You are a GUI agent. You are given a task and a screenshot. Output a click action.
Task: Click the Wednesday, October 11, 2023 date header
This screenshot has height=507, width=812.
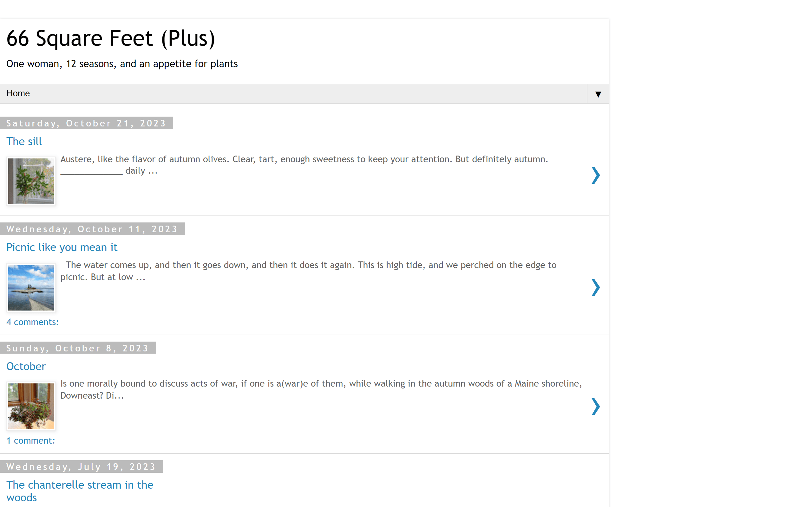(x=92, y=229)
